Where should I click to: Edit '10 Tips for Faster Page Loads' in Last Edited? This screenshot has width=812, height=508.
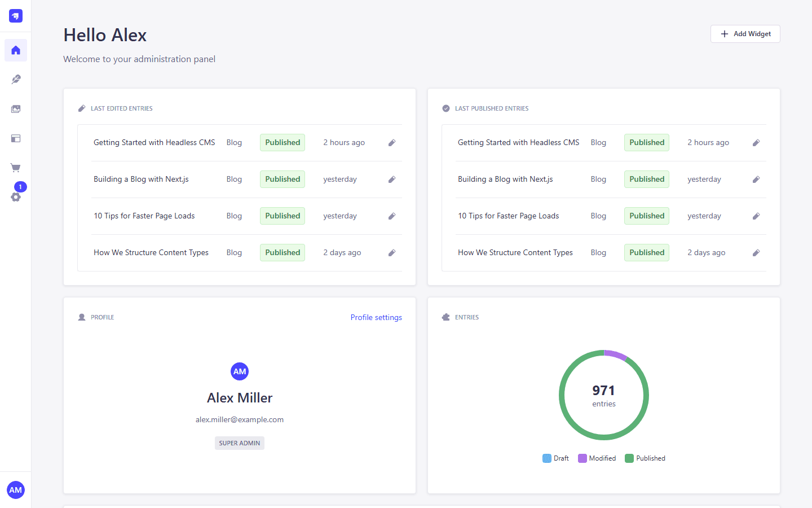[x=392, y=216]
